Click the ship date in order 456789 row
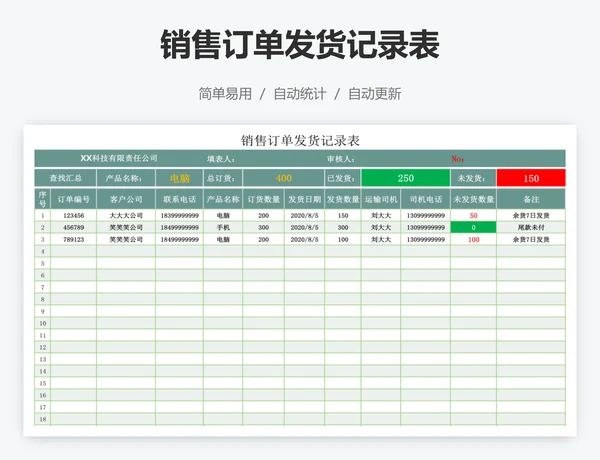 [305, 227]
